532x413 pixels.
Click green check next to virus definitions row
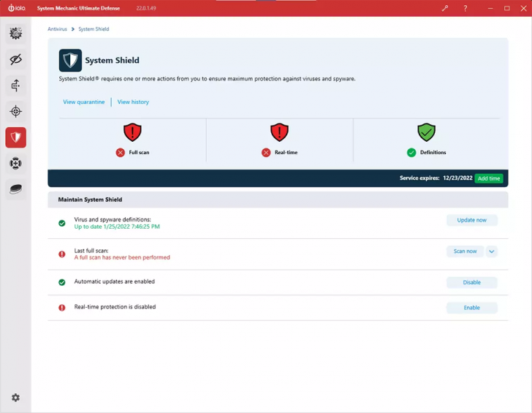(61, 223)
